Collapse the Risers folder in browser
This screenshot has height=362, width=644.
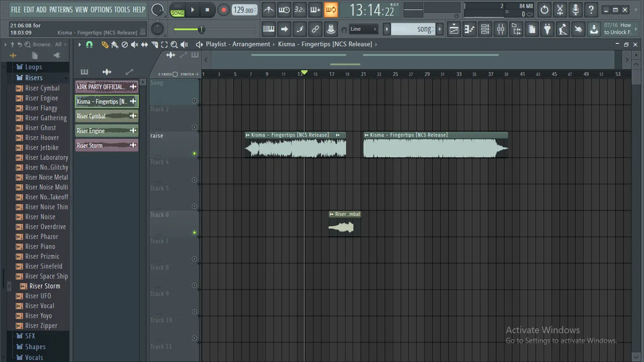(x=34, y=77)
